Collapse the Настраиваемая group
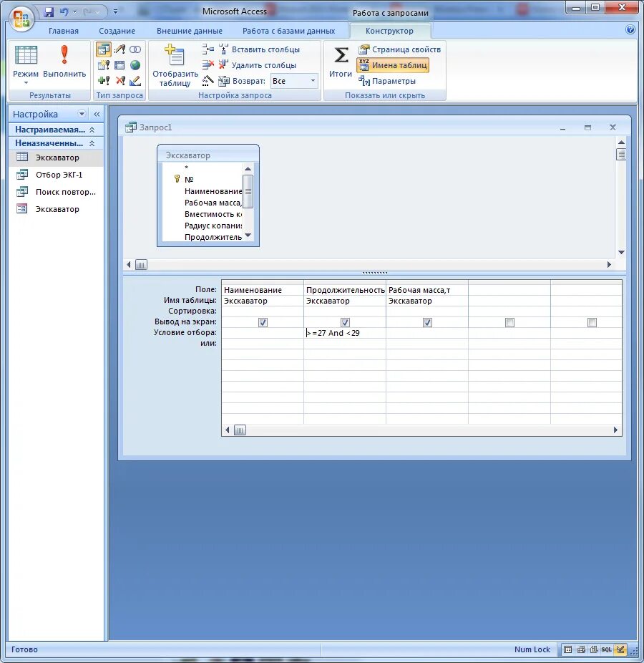644x663 pixels. (92, 130)
